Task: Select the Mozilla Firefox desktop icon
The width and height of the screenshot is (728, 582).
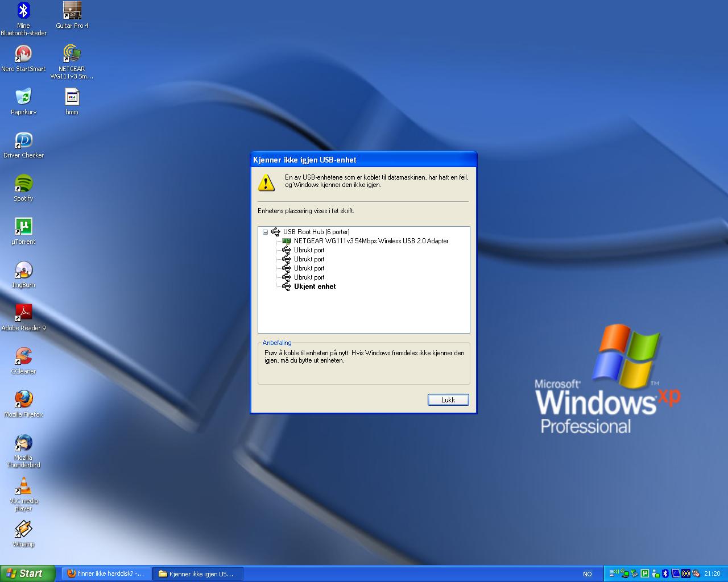Action: 23,404
